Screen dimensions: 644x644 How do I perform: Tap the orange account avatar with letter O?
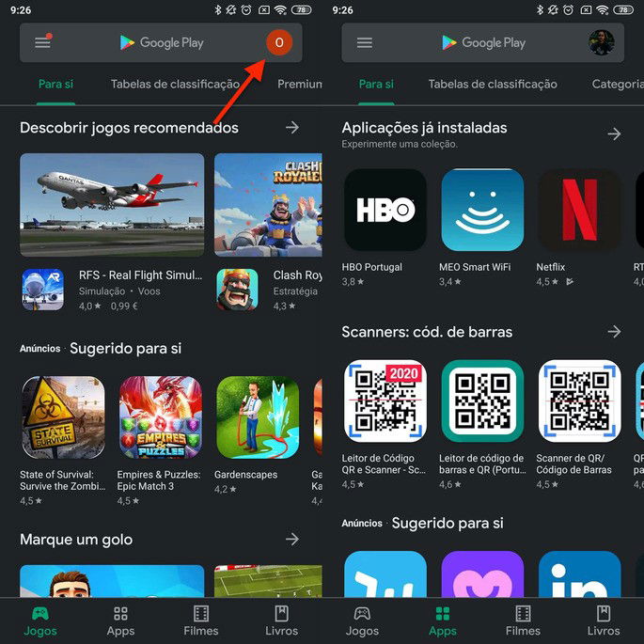(x=279, y=42)
